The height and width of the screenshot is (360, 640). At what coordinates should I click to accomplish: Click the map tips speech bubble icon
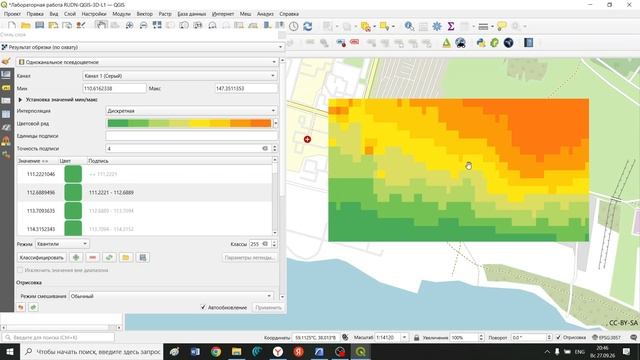502,26
